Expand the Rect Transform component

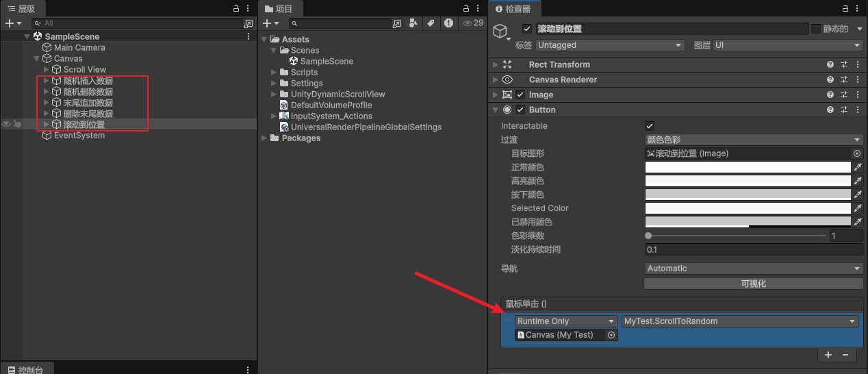click(x=495, y=64)
